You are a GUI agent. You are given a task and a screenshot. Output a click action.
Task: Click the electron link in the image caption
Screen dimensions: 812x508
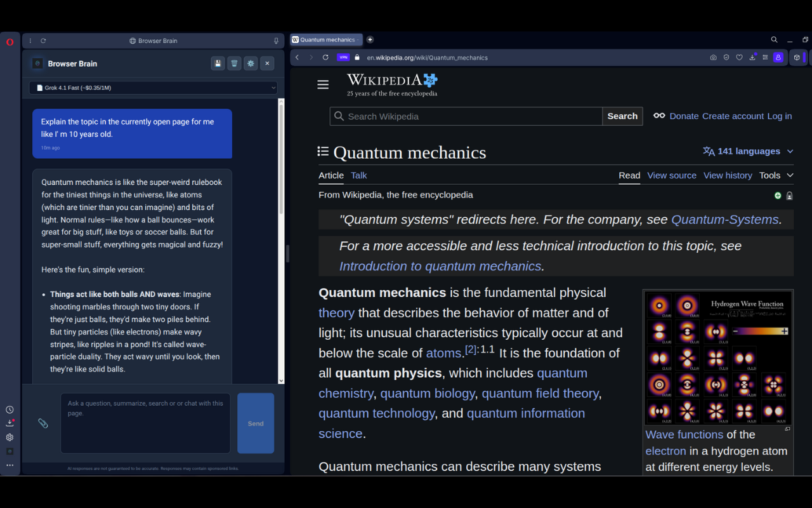point(665,451)
